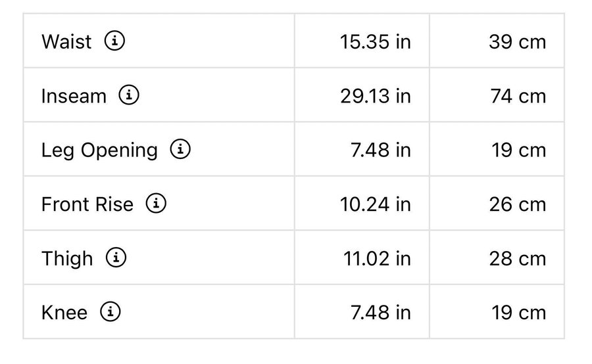Viewport: 592px width, 364px height.
Task: Select the Inseam label text
Action: (x=74, y=96)
